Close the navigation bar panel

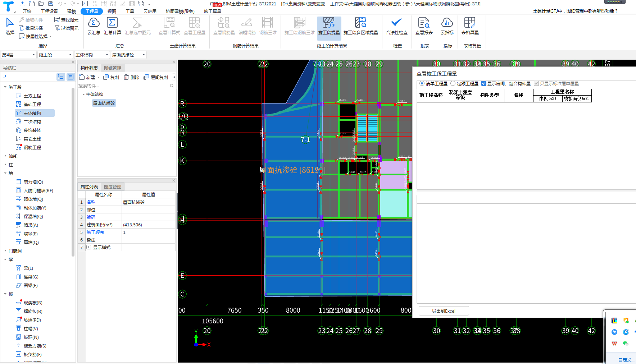73,62
